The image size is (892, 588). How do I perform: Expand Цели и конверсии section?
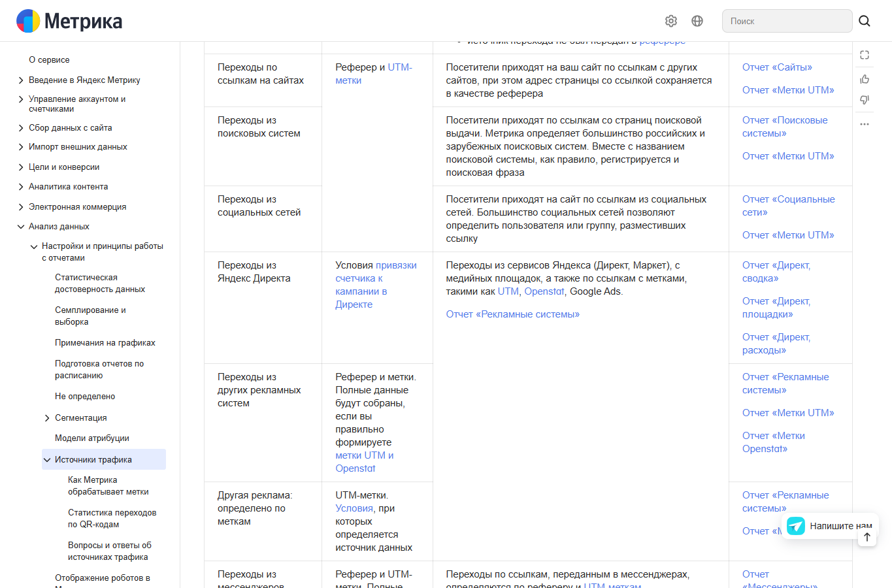[21, 167]
